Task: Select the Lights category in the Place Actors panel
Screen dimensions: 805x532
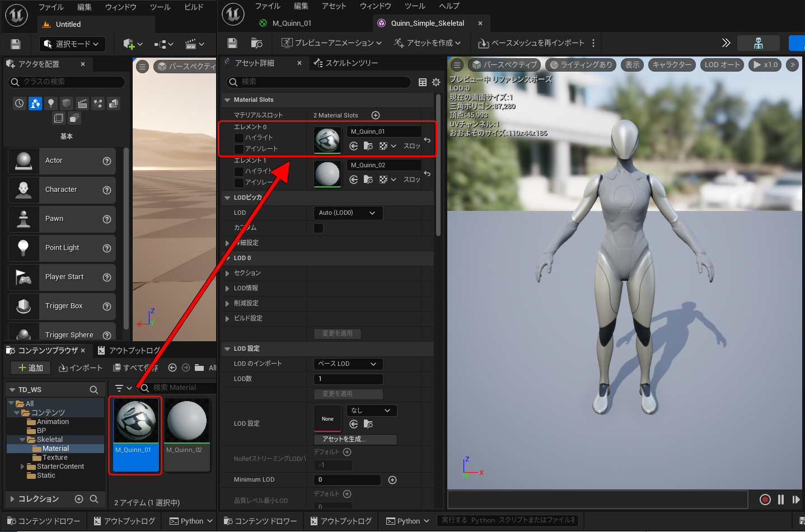Action: (x=51, y=103)
